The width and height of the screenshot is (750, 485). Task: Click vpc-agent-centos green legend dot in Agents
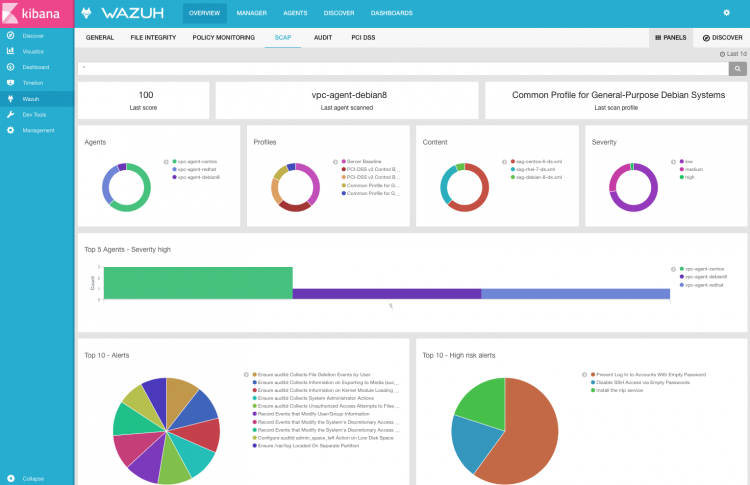(175, 162)
